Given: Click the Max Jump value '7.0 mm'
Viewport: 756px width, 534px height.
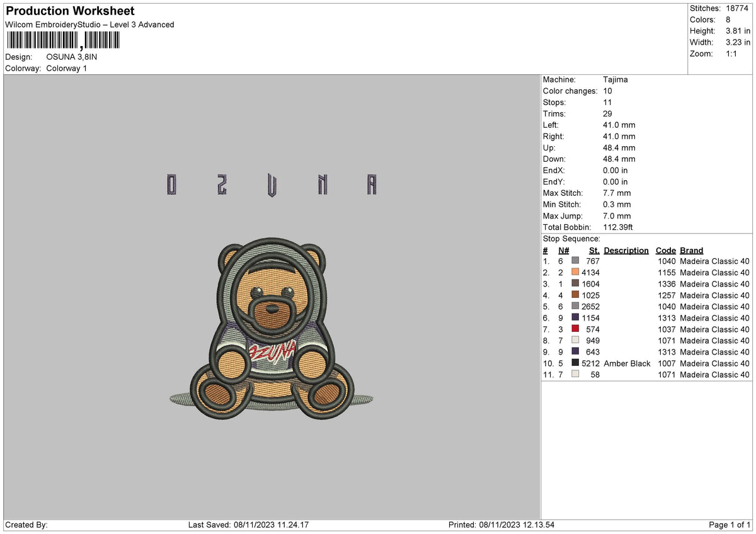Looking at the screenshot, I should pos(617,215).
